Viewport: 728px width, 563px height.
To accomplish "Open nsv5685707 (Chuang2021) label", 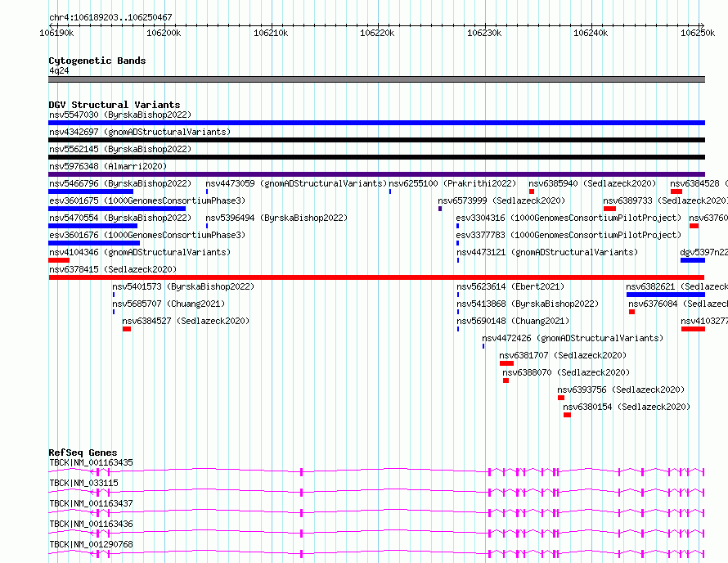I will click(x=169, y=304).
